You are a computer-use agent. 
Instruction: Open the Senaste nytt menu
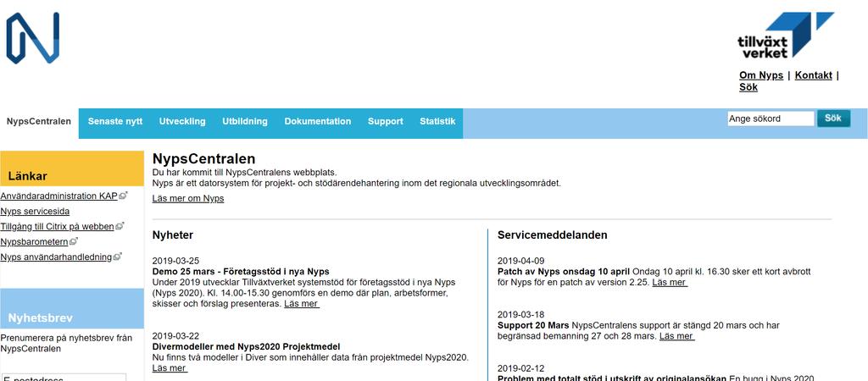[x=115, y=121]
